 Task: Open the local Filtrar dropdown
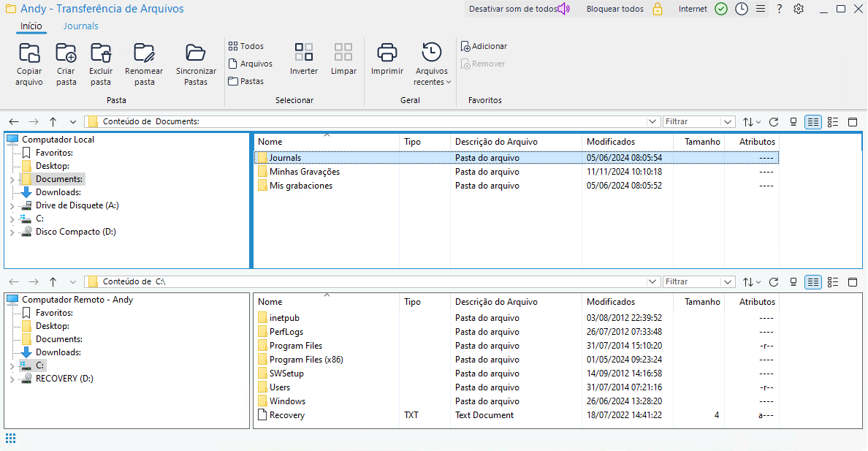pyautogui.click(x=728, y=122)
